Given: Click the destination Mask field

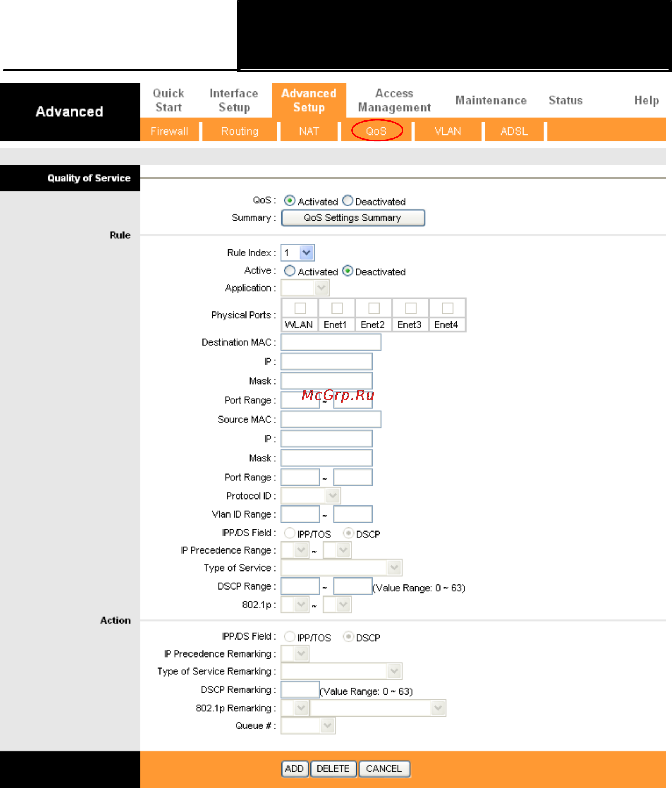Looking at the screenshot, I should [327, 381].
